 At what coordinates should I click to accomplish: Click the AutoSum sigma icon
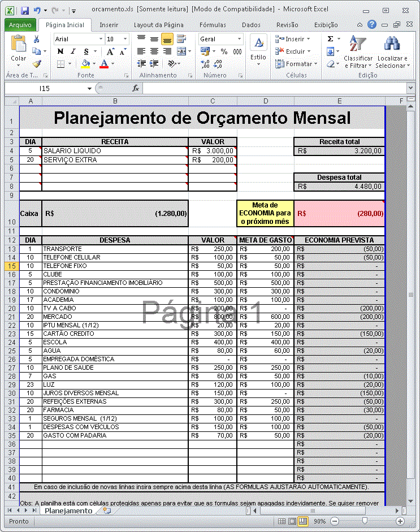[331, 38]
